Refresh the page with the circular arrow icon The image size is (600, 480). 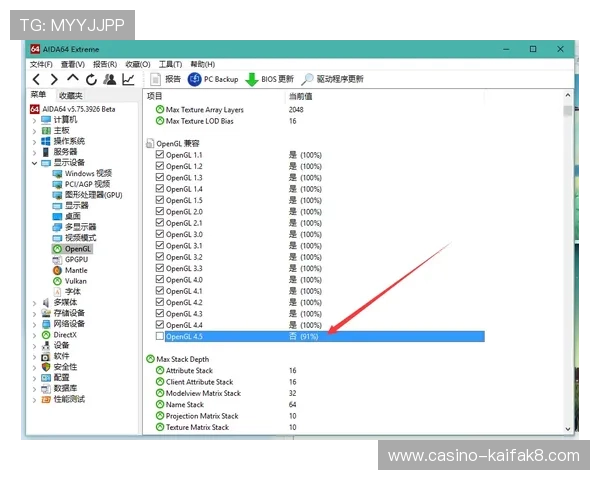[x=91, y=80]
